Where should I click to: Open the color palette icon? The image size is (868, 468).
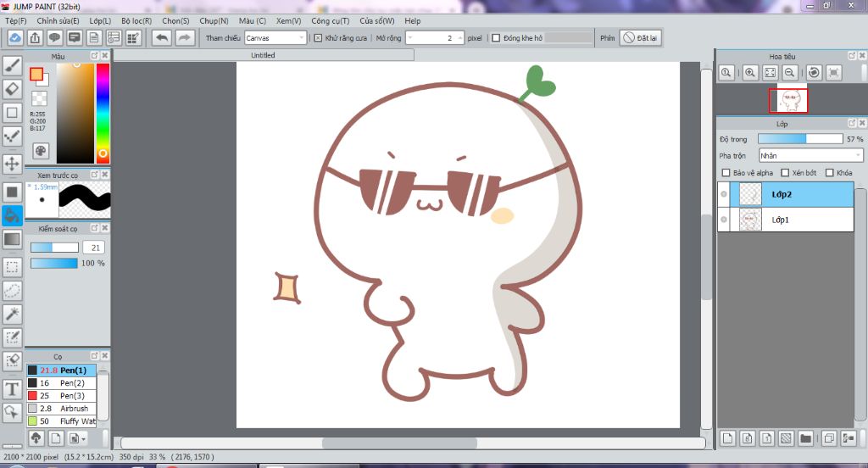41,151
